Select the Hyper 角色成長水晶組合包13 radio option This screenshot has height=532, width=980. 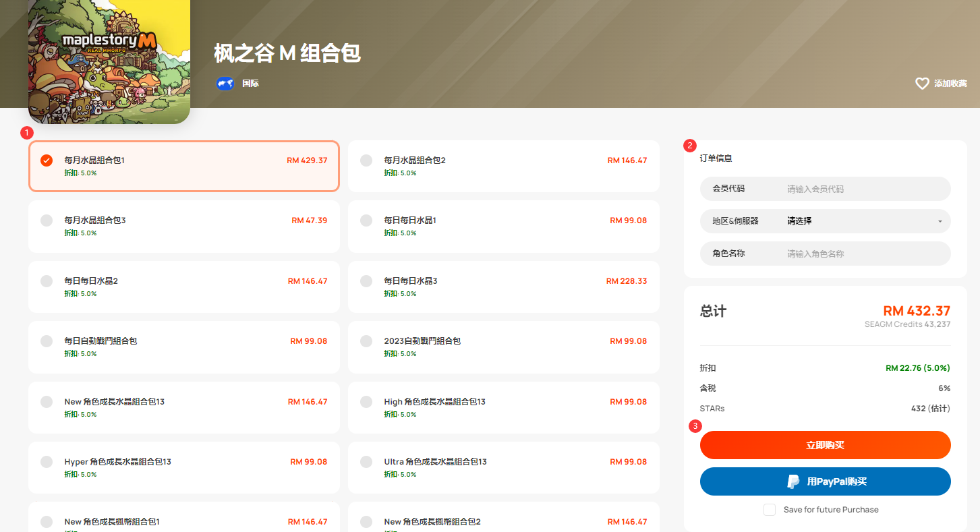pyautogui.click(x=47, y=462)
